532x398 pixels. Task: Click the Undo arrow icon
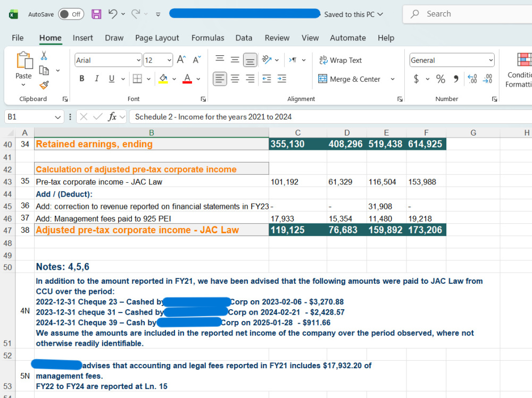(113, 14)
